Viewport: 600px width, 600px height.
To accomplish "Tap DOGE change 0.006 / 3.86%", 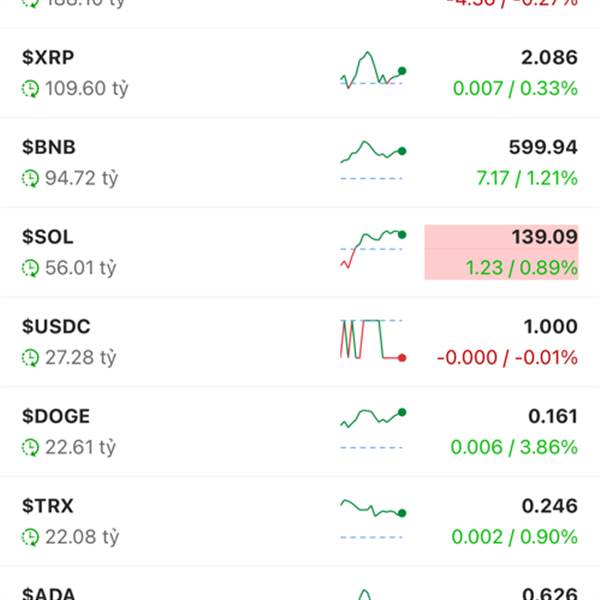I will click(x=514, y=447).
